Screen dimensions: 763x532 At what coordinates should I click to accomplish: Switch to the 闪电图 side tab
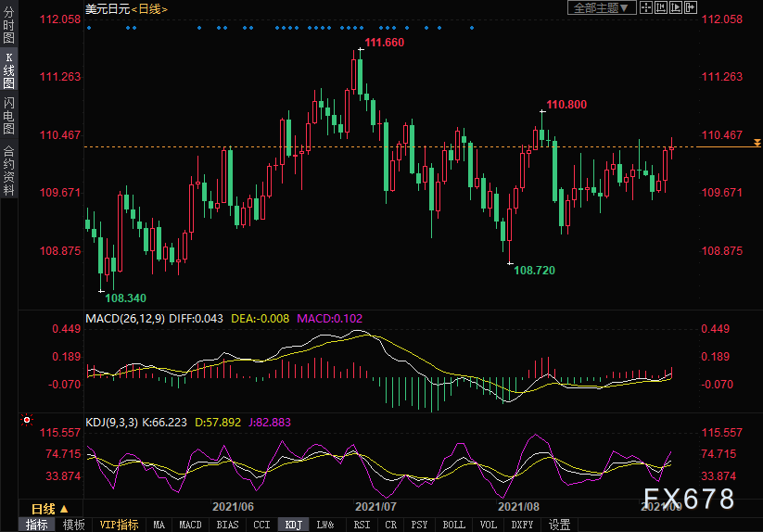coord(8,116)
